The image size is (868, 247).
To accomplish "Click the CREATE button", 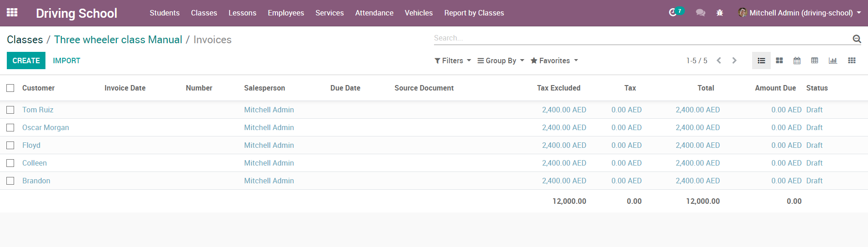I will click(26, 60).
